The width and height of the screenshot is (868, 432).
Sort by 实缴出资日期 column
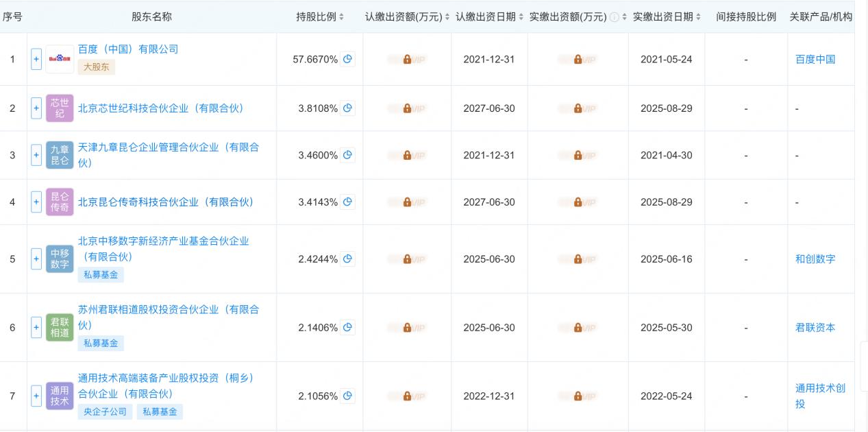coord(667,16)
